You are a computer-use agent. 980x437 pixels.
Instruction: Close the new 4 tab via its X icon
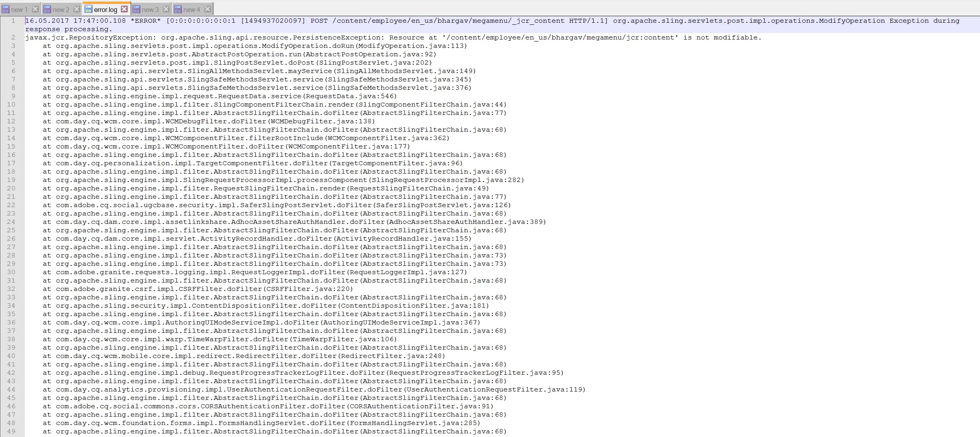(x=207, y=9)
